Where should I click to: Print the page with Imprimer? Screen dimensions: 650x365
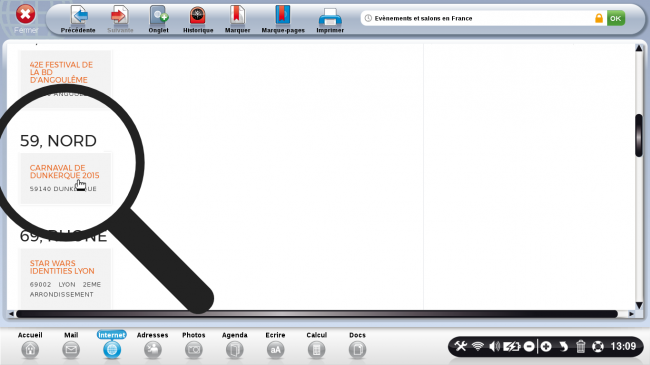click(x=330, y=19)
